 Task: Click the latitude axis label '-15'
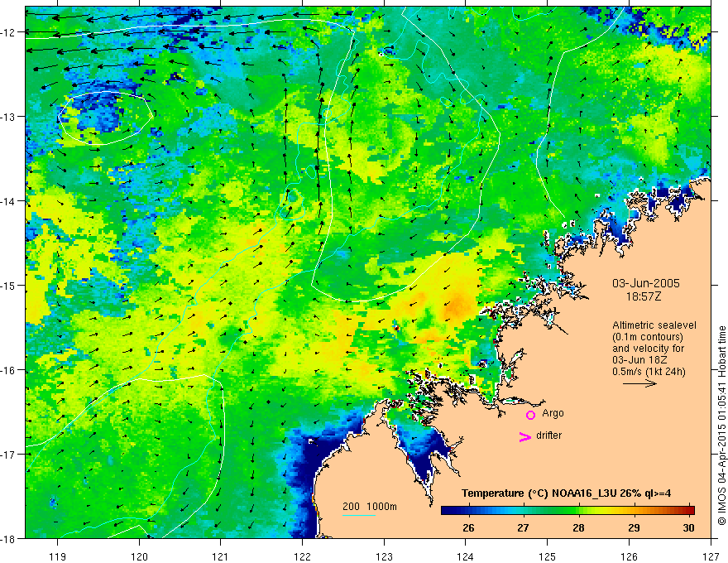coord(8,285)
